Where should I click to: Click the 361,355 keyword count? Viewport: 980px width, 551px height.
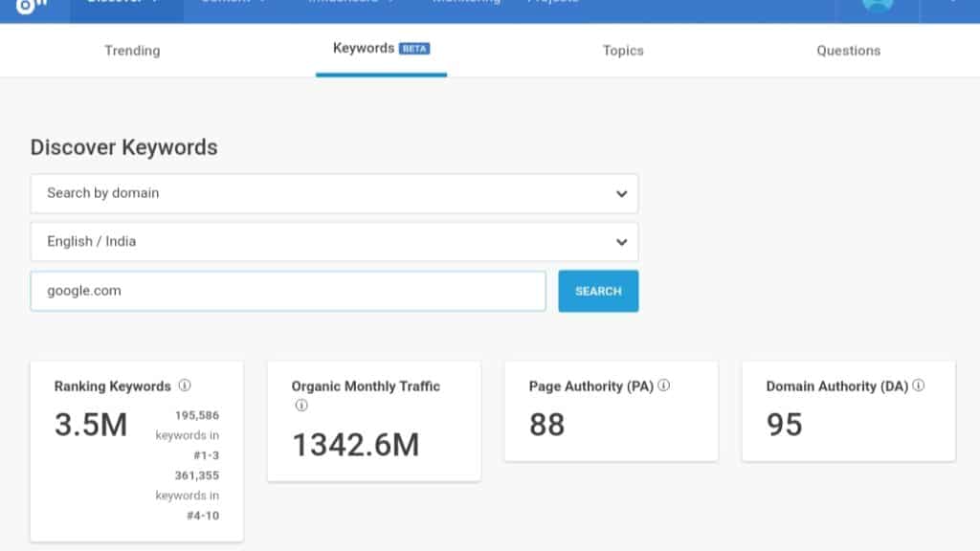pyautogui.click(x=197, y=475)
